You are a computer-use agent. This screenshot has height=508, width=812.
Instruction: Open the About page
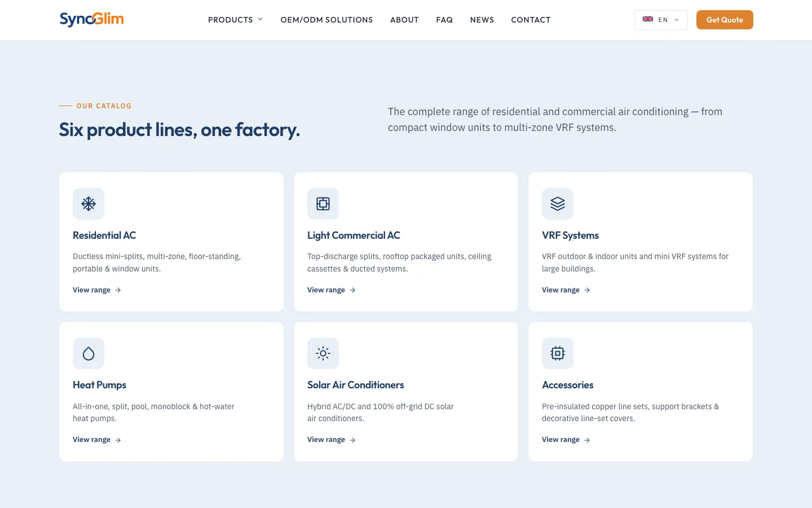(x=404, y=20)
